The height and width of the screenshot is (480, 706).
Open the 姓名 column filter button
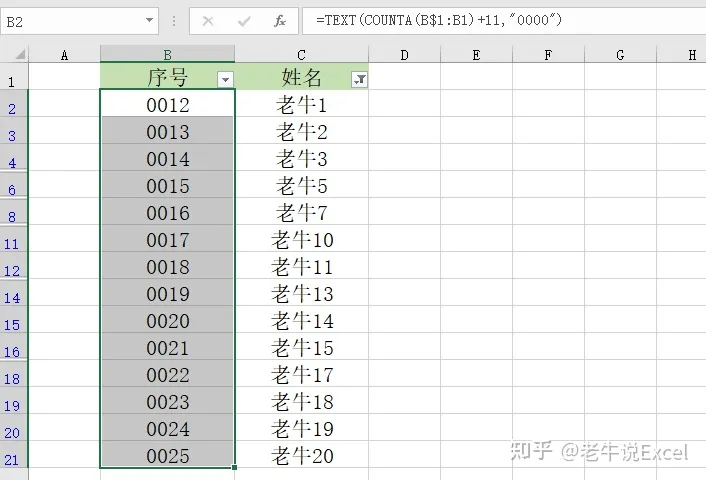pyautogui.click(x=359, y=80)
